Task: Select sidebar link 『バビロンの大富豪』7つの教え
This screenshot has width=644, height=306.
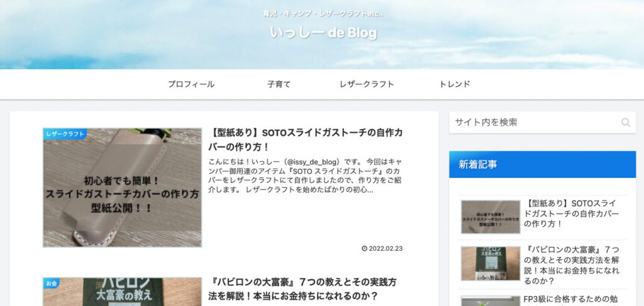Action: (x=572, y=265)
